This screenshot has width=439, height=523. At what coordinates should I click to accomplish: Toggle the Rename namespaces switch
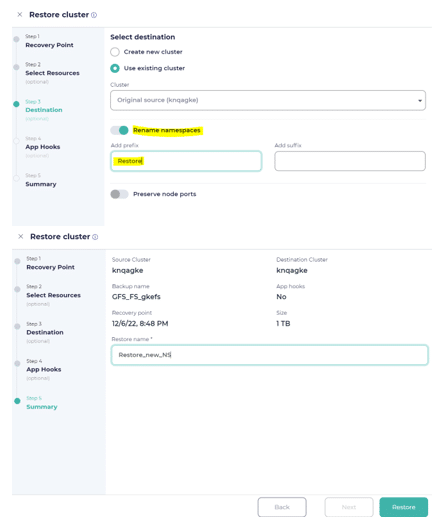click(119, 130)
